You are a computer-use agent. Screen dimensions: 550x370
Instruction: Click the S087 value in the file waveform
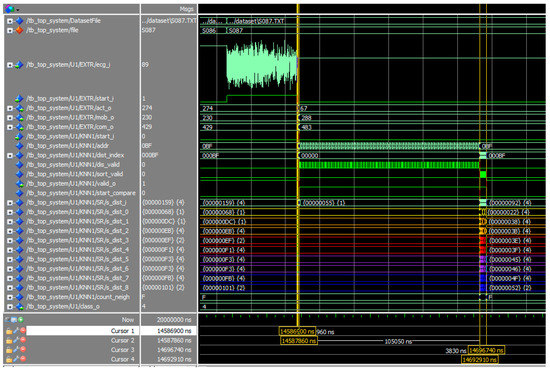(236, 31)
